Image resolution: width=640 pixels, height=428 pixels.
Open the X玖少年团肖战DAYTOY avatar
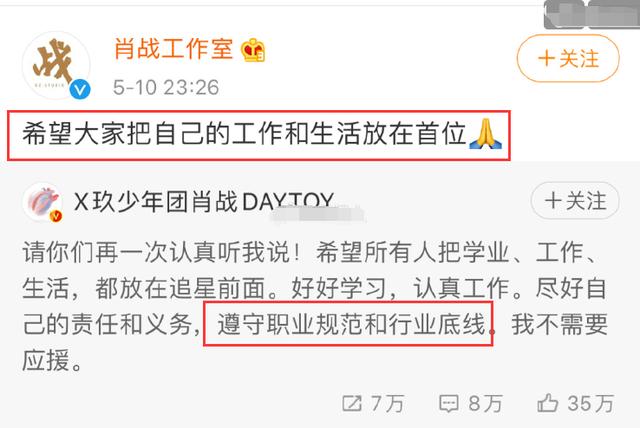42,202
